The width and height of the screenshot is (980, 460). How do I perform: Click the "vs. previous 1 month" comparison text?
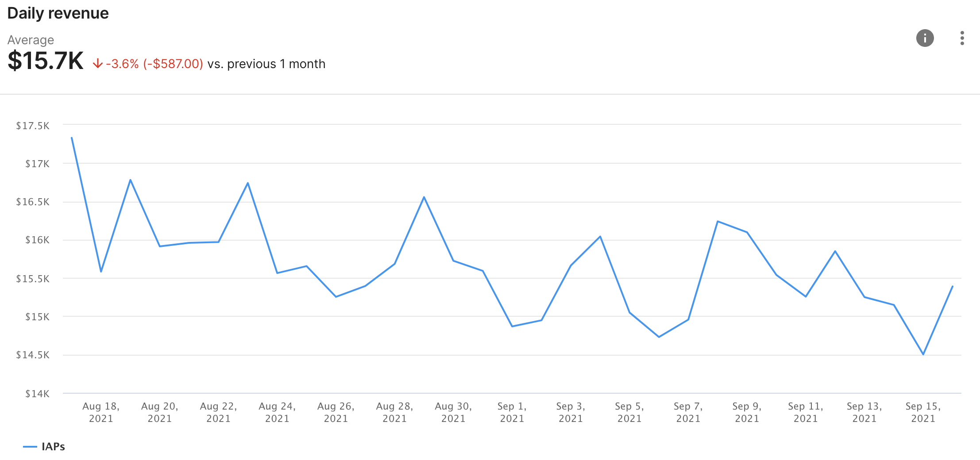266,64
